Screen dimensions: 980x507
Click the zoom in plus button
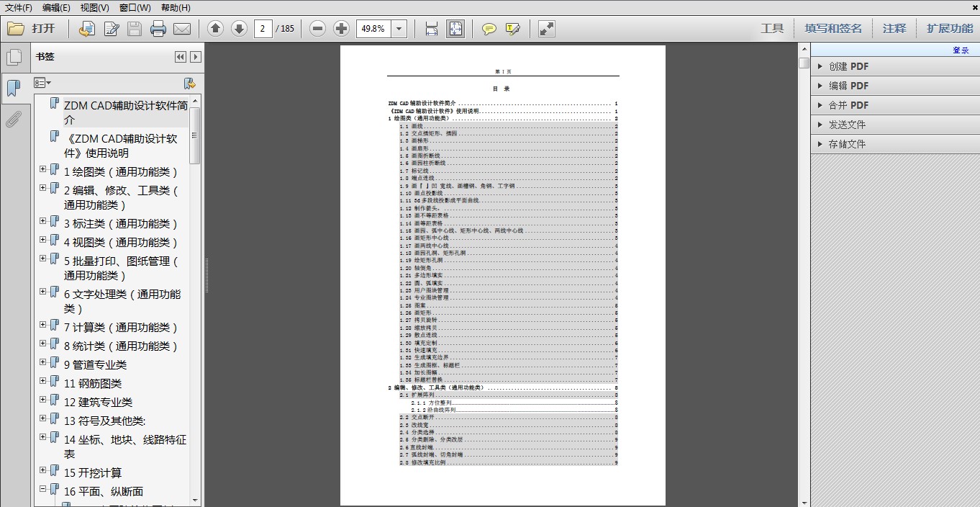click(342, 29)
